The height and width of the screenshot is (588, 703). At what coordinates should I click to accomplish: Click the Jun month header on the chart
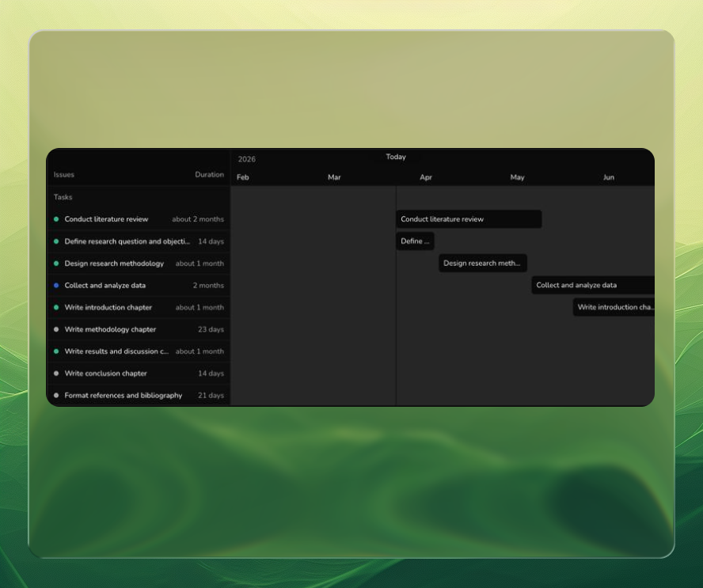[609, 177]
